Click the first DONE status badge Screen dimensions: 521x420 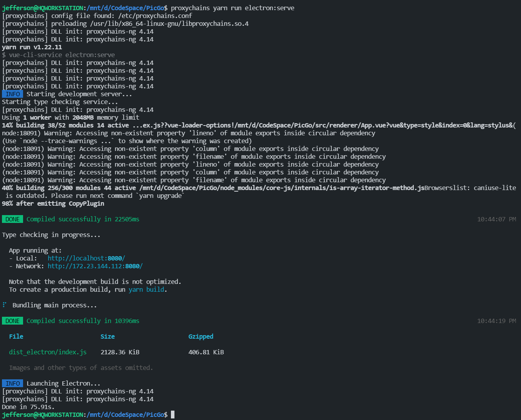[x=12, y=219]
